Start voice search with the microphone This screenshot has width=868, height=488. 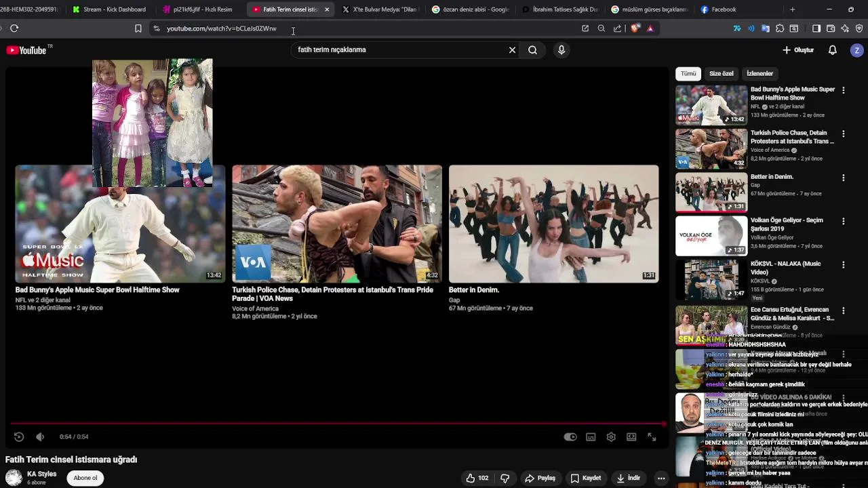tap(561, 49)
